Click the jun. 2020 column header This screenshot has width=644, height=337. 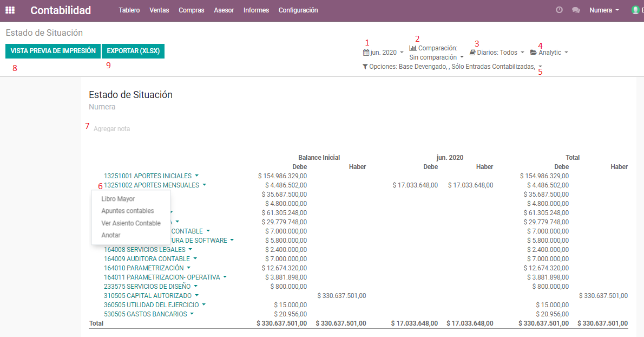[450, 158]
